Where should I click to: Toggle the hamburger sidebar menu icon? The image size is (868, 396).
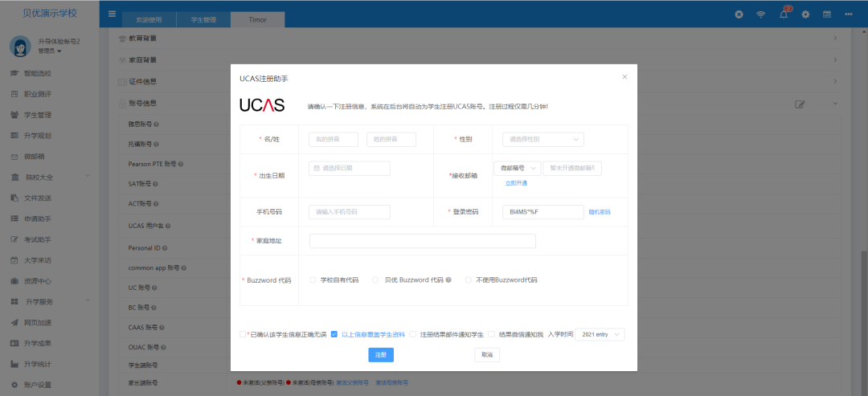click(x=112, y=14)
